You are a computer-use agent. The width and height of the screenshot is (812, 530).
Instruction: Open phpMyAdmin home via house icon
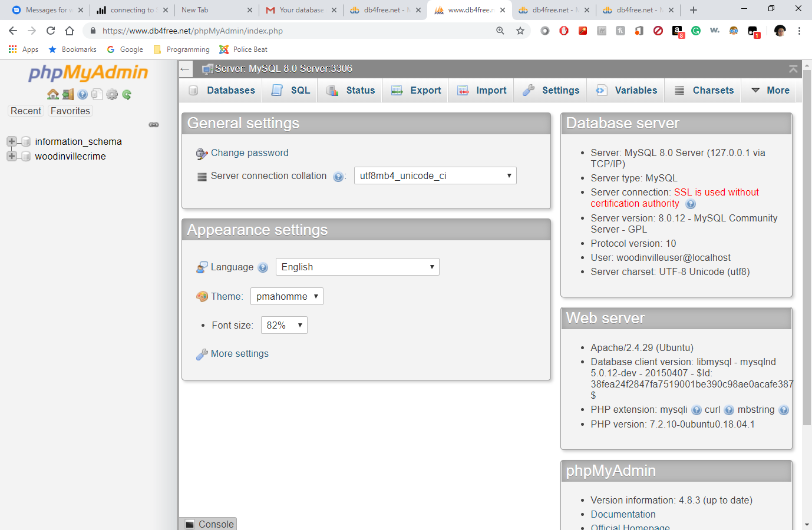pos(53,94)
